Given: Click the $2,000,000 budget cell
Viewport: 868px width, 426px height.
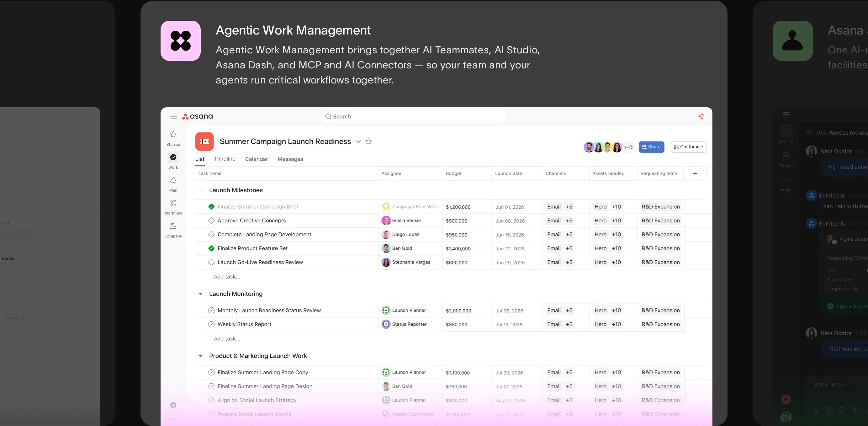Looking at the screenshot, I should click(458, 310).
